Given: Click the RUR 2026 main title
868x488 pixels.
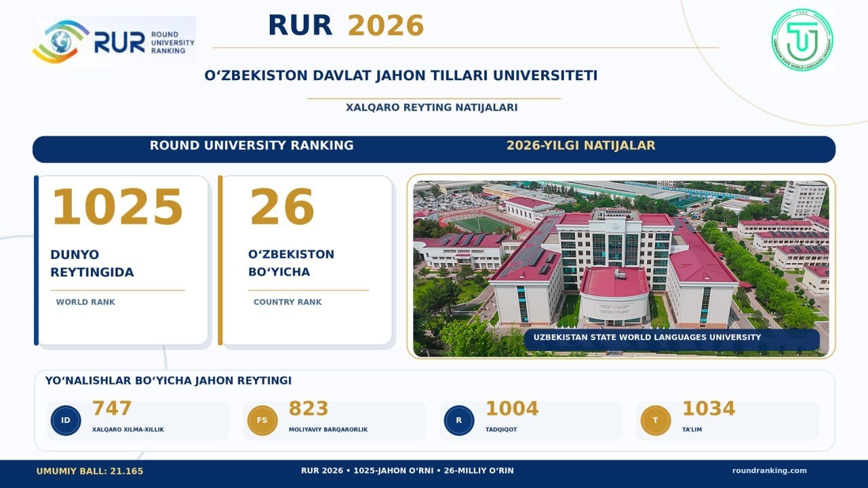Looking at the screenshot, I should click(346, 26).
